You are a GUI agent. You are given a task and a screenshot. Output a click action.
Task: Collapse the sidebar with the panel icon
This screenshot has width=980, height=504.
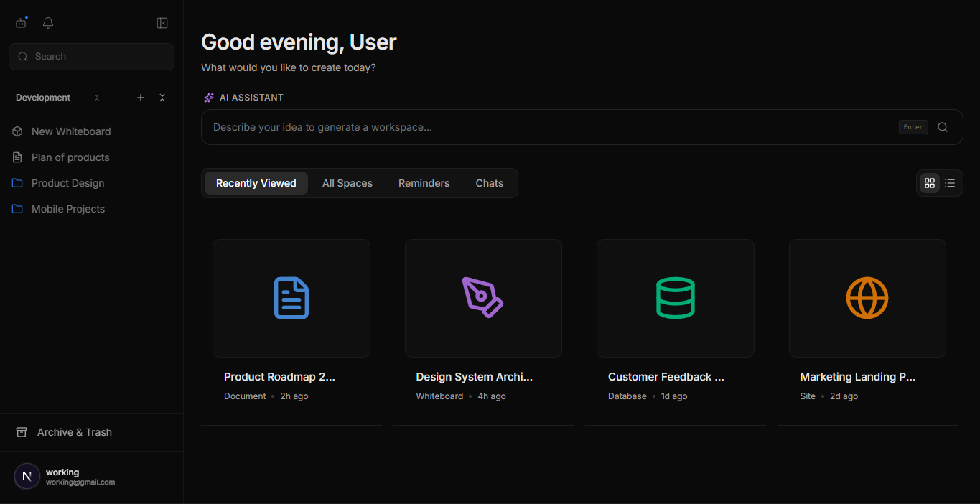click(162, 22)
